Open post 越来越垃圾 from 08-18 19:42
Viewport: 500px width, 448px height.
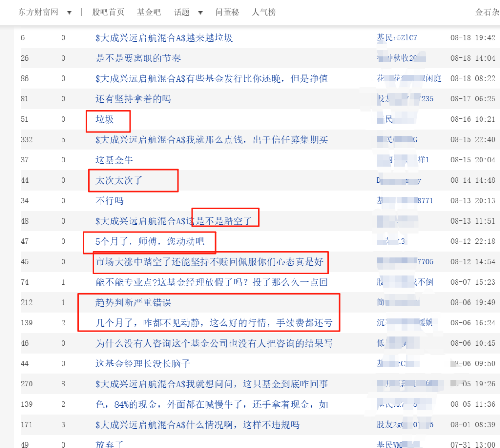[164, 37]
